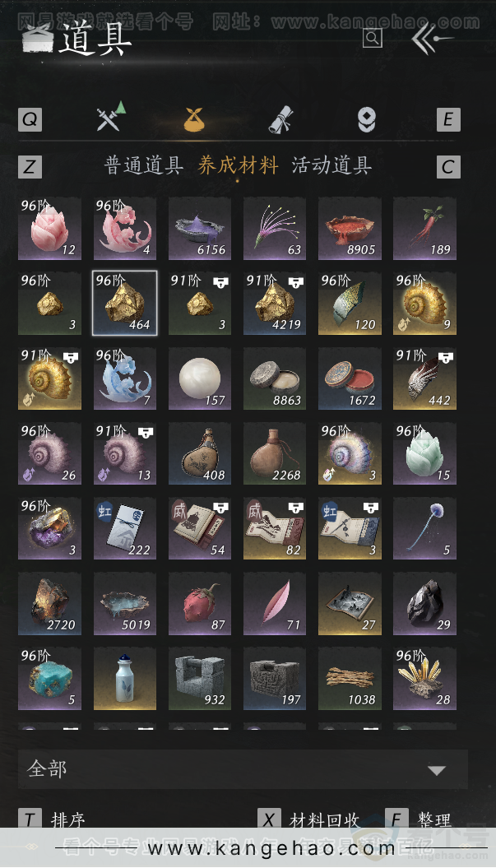Image resolution: width=496 pixels, height=868 pixels.
Task: Open the scroll category icon
Action: [281, 119]
